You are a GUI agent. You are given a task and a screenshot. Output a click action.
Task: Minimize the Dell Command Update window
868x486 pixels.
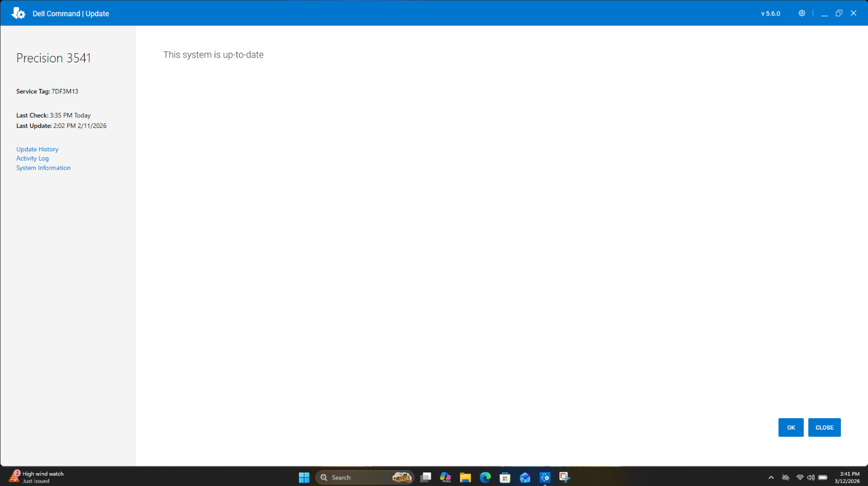click(x=824, y=14)
